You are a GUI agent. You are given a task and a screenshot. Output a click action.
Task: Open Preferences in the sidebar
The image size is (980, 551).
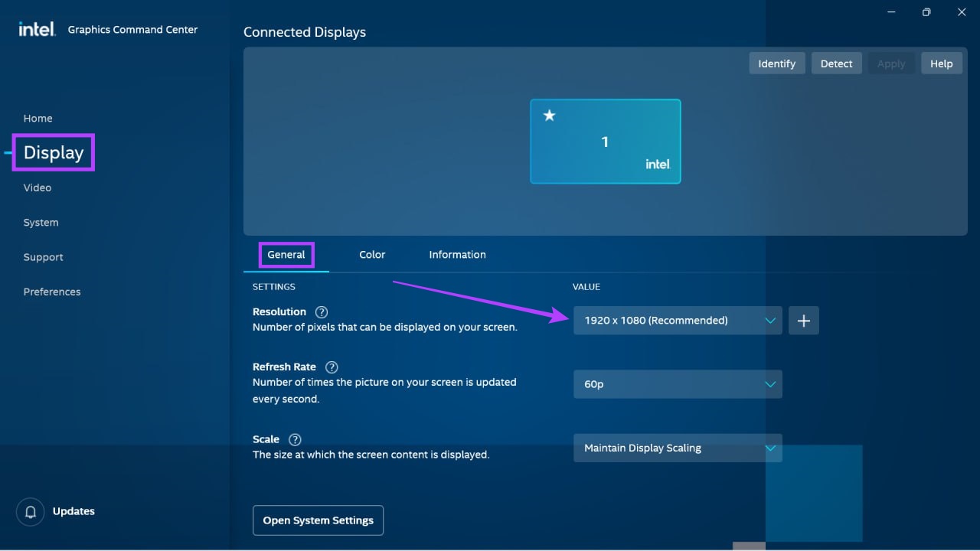tap(52, 292)
